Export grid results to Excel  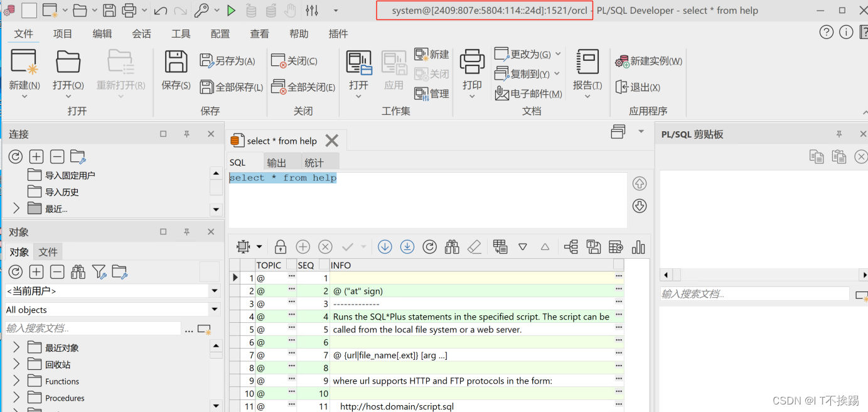[x=616, y=246]
